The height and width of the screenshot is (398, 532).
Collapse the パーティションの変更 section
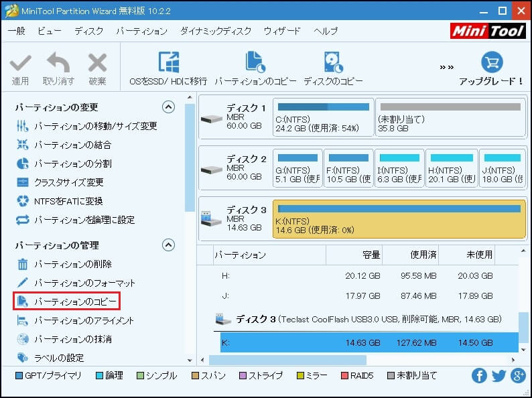coord(168,107)
